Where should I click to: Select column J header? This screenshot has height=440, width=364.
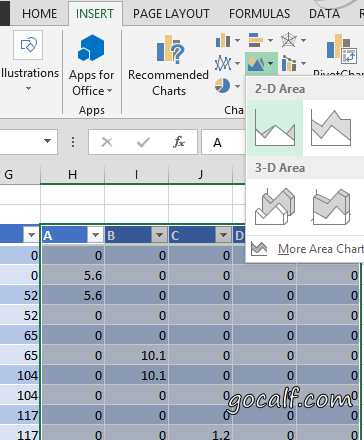pyautogui.click(x=200, y=174)
